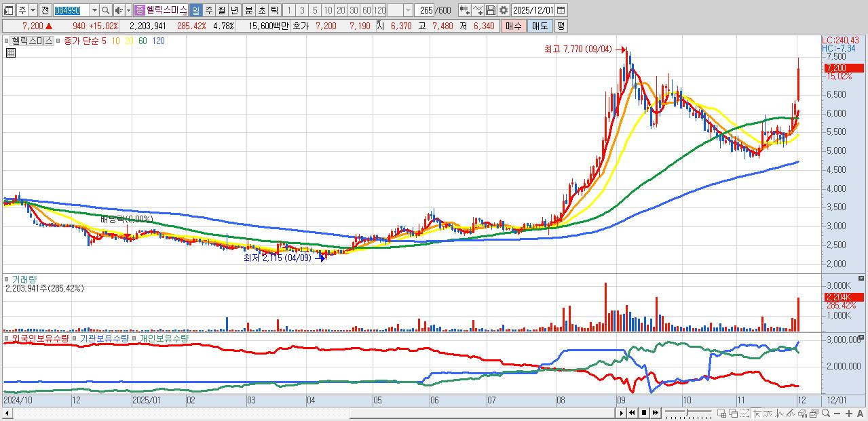Click the chart picture window icon
This screenshot has height=421, width=868.
pyautogui.click(x=814, y=413)
